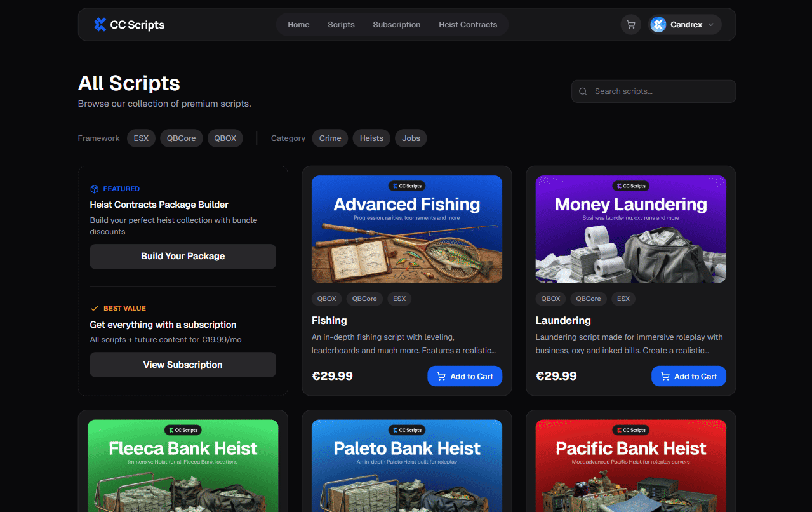Toggle the Heists category filter
812x512 pixels.
tap(371, 138)
